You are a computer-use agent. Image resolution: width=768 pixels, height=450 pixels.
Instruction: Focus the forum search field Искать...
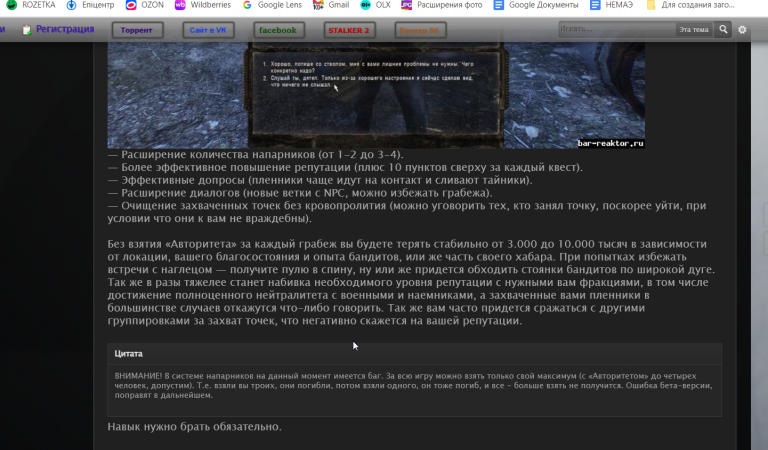[616, 29]
